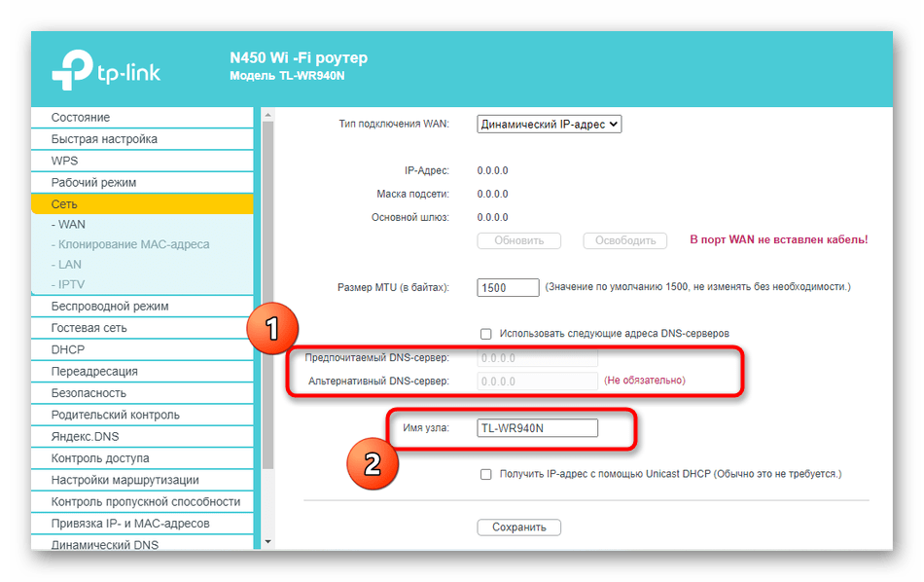
Task: Open Переадресация section
Action: coord(142,372)
